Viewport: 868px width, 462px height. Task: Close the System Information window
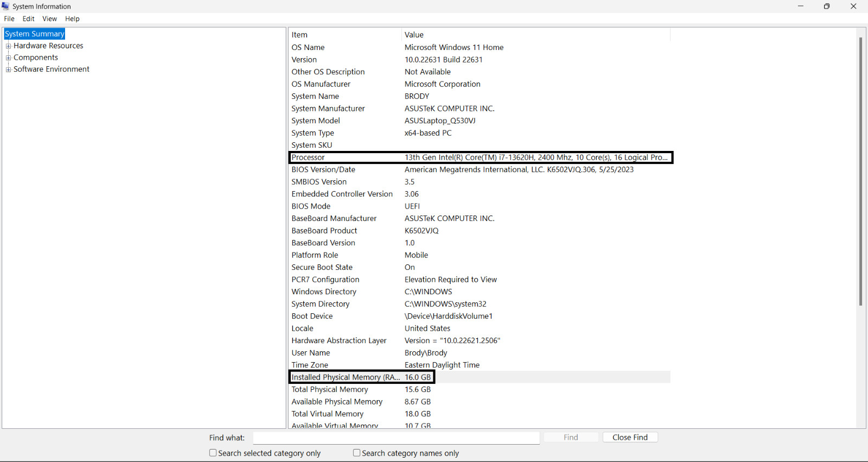[x=853, y=6]
